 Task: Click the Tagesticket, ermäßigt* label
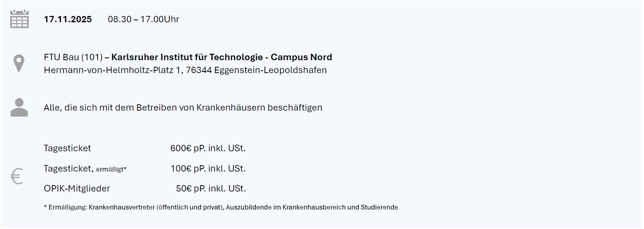point(85,169)
